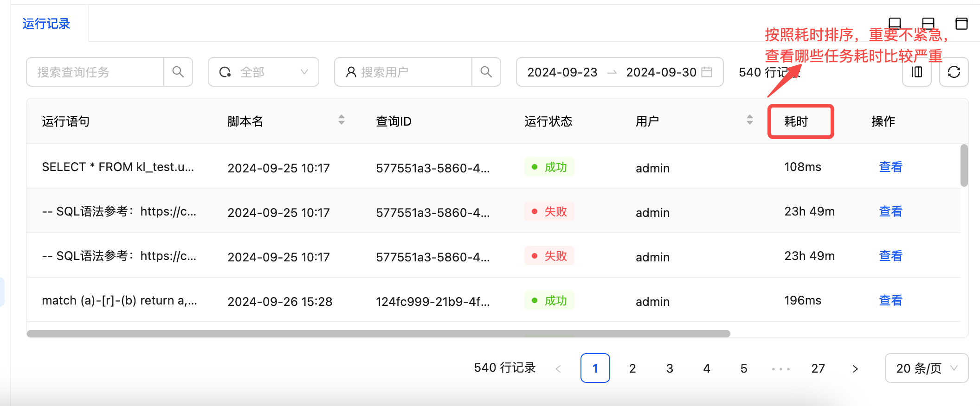Jump to last page 27
Image resolution: width=980 pixels, height=406 pixels.
coord(818,368)
